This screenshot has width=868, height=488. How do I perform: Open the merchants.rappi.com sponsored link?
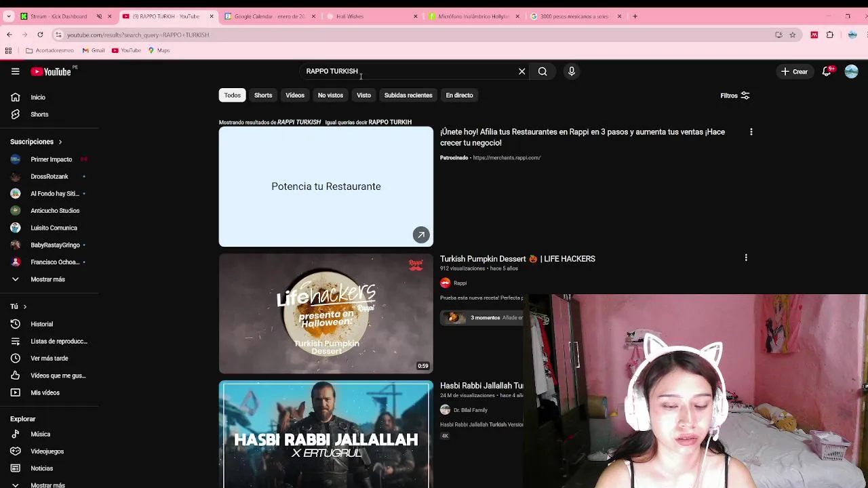507,158
